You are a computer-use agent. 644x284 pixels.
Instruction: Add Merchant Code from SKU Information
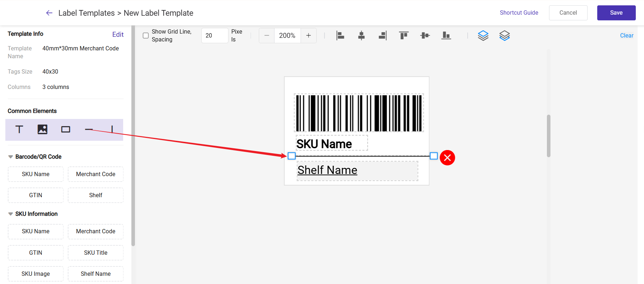click(x=96, y=231)
